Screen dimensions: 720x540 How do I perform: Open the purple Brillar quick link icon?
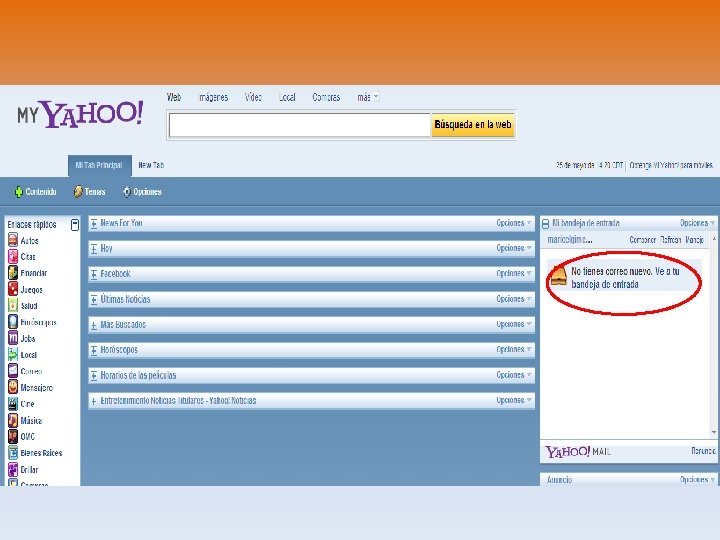(13, 469)
